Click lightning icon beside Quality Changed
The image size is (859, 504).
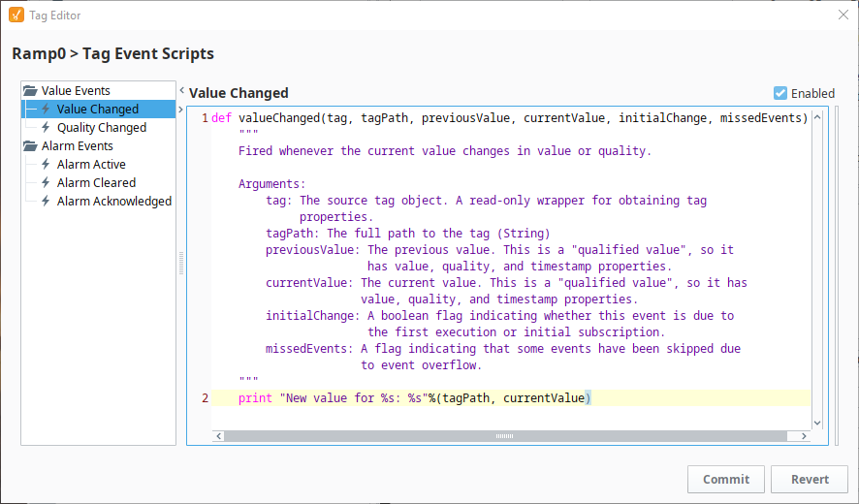(x=46, y=127)
